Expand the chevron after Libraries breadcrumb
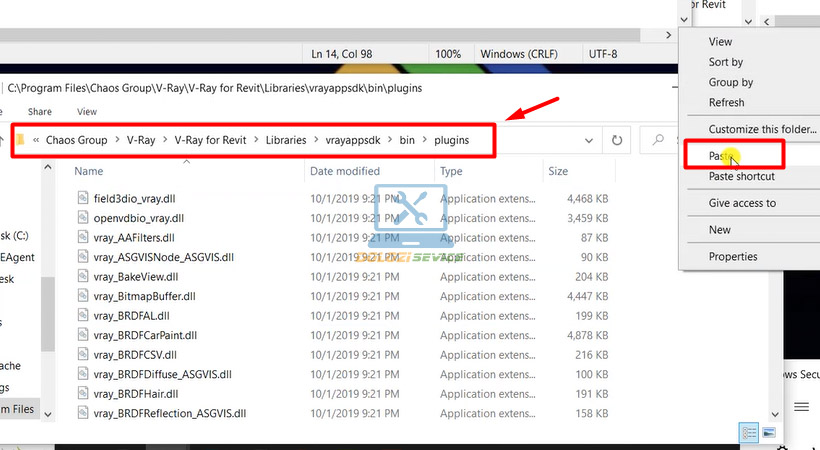The width and height of the screenshot is (820, 450). [316, 141]
